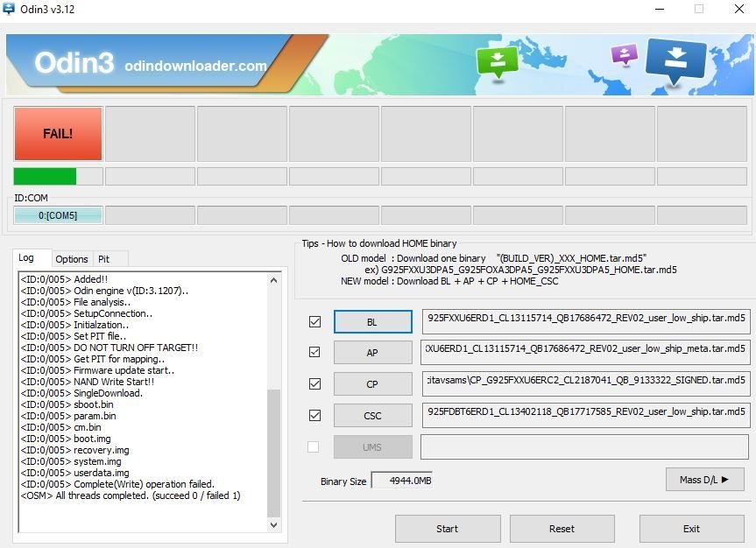Click the Exit button
Screen dimensions: 756x548
point(692,529)
